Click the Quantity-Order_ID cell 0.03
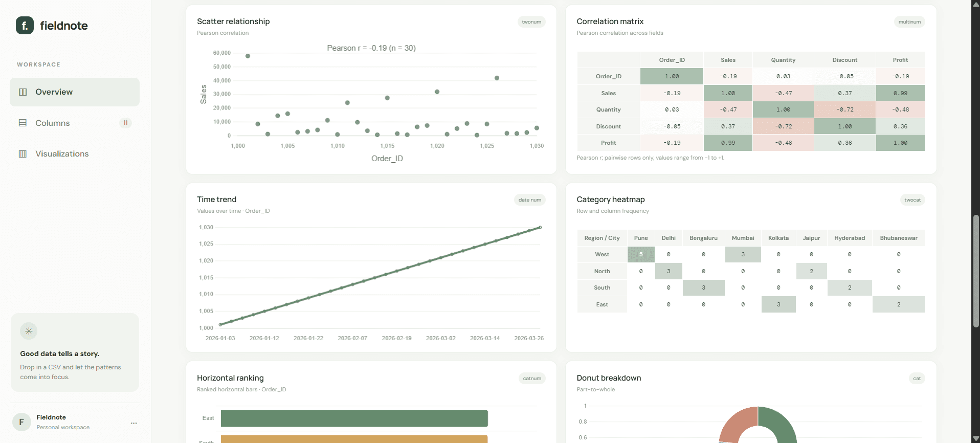This screenshot has height=443, width=980. coord(672,109)
